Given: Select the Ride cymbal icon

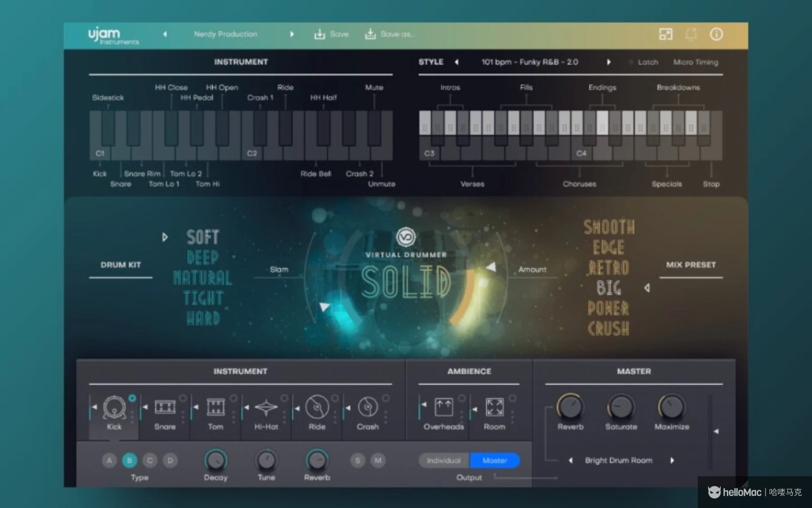Looking at the screenshot, I should [x=317, y=407].
